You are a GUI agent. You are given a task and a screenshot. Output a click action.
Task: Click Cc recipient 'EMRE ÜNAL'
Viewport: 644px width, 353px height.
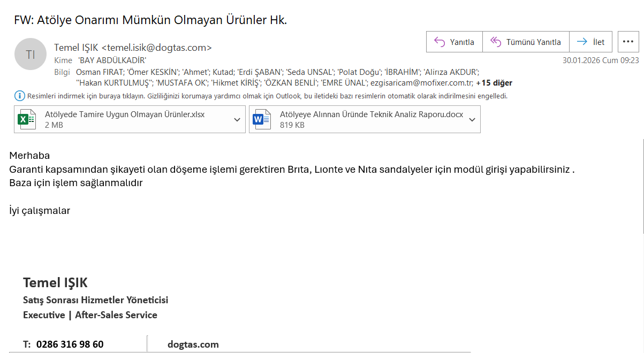click(x=344, y=83)
